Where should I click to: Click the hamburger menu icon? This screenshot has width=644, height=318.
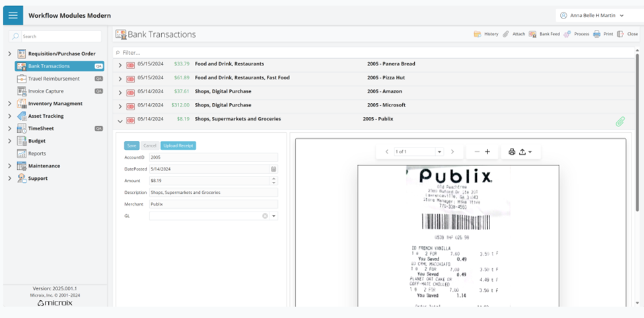13,15
